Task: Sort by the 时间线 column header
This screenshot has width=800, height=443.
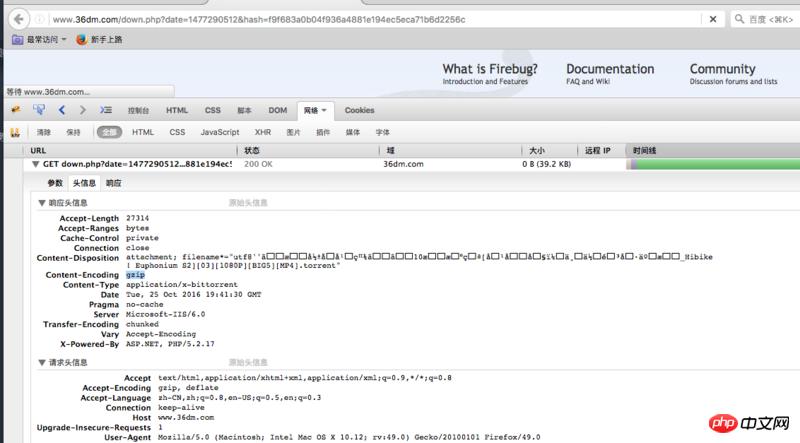Action: coord(713,151)
